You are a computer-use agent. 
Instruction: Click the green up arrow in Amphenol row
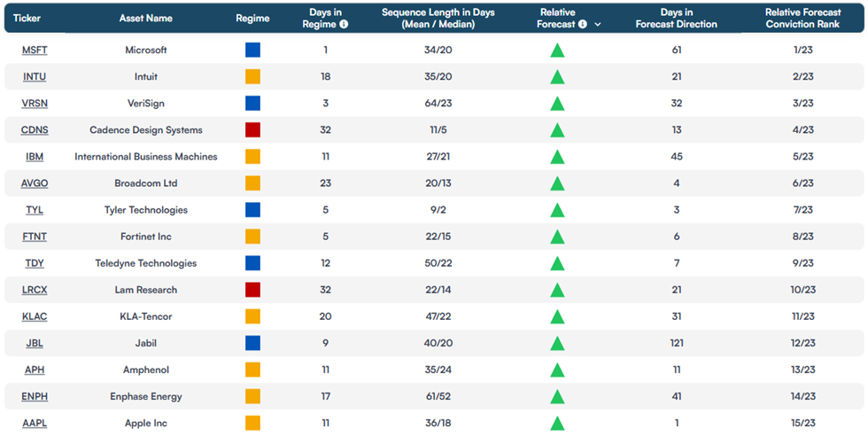(x=557, y=370)
